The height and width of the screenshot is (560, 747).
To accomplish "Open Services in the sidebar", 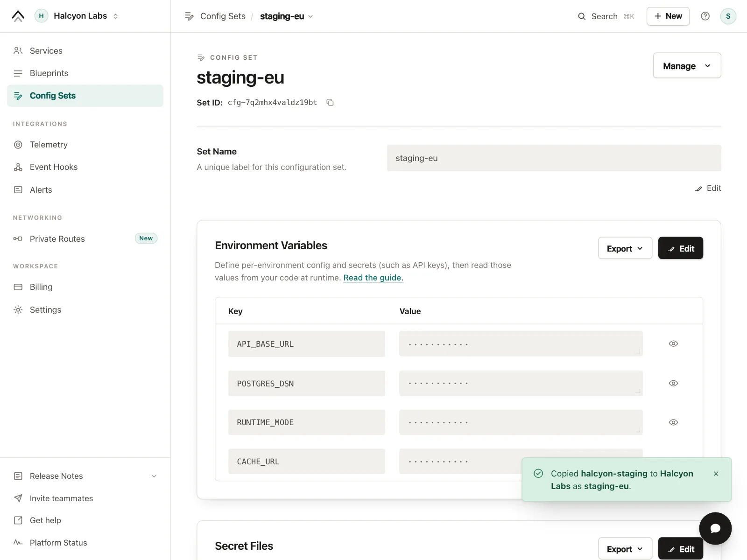I will pos(85,51).
